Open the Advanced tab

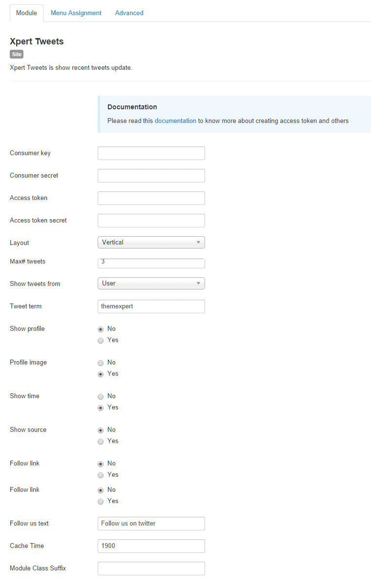[129, 13]
